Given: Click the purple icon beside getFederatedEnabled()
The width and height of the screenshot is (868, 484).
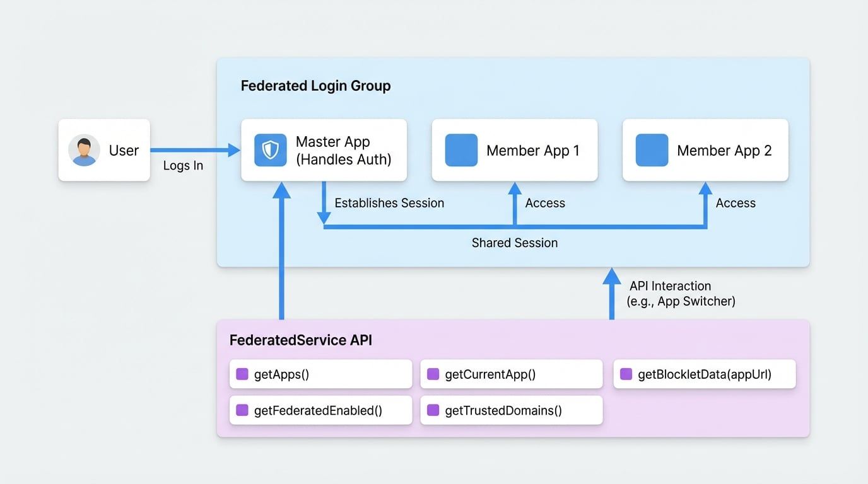Looking at the screenshot, I should [242, 410].
